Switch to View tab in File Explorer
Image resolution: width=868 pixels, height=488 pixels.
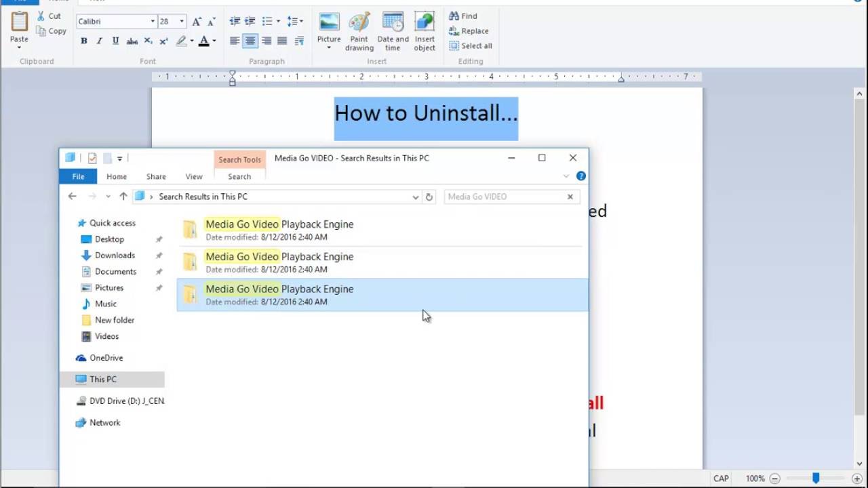tap(194, 176)
